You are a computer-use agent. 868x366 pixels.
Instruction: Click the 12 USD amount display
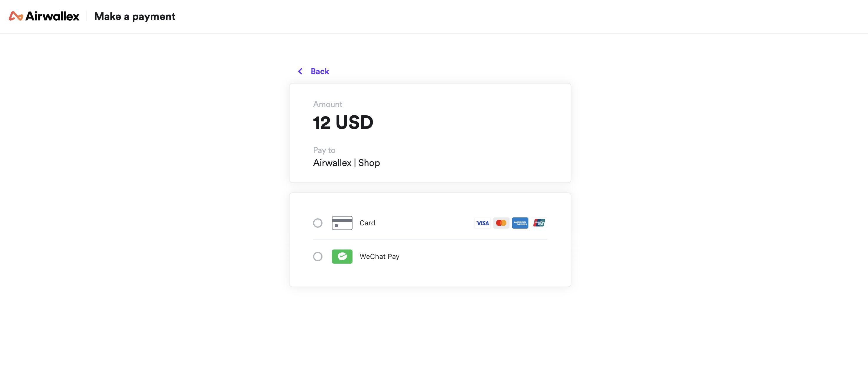343,122
